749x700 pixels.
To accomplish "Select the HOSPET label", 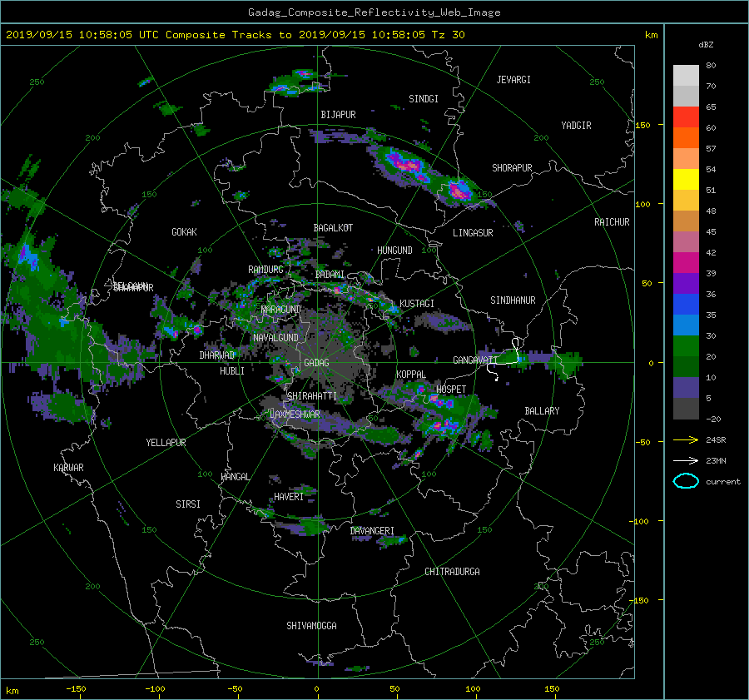I will (x=451, y=390).
